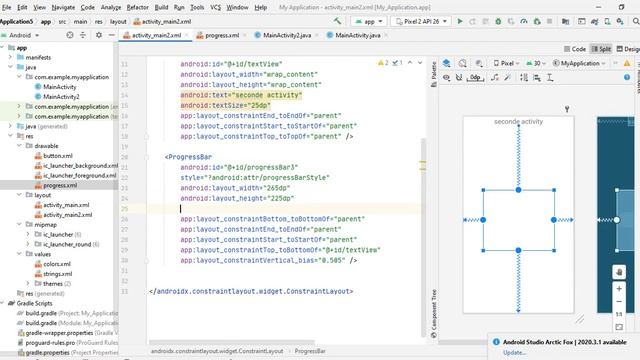Click the top constraint handle of ProgressBar

[518, 190]
